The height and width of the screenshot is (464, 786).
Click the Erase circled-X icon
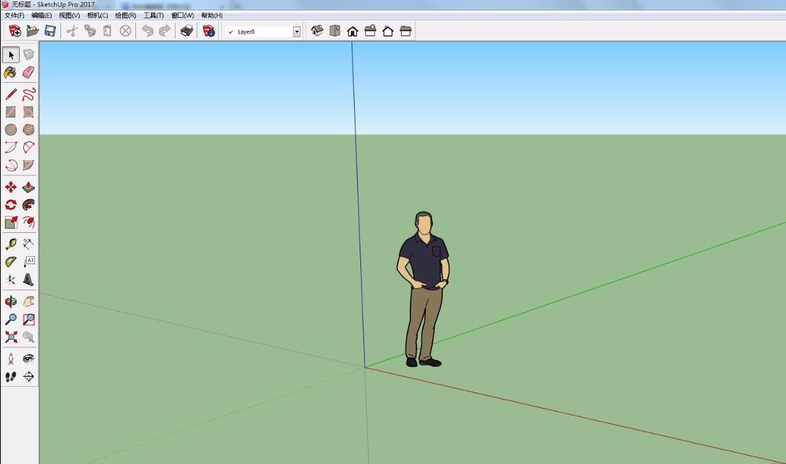(x=125, y=31)
